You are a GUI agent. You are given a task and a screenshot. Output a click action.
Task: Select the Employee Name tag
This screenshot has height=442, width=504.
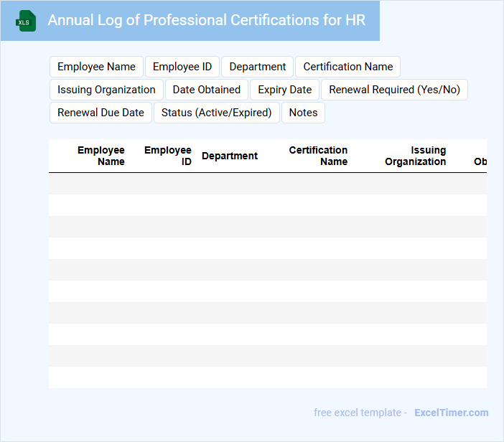(x=96, y=67)
